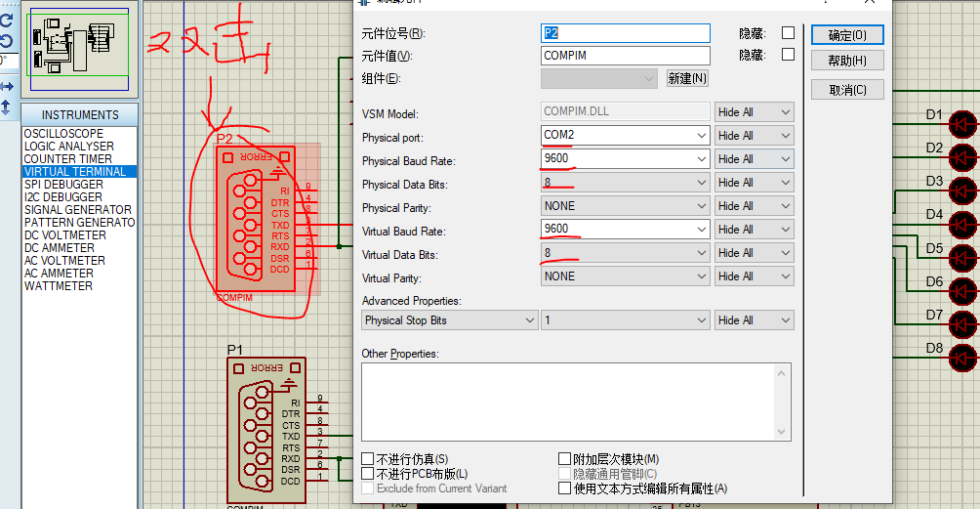Viewport: 980px width, 509px height.
Task: Click the 取消(C) cancel button
Action: [x=847, y=90]
